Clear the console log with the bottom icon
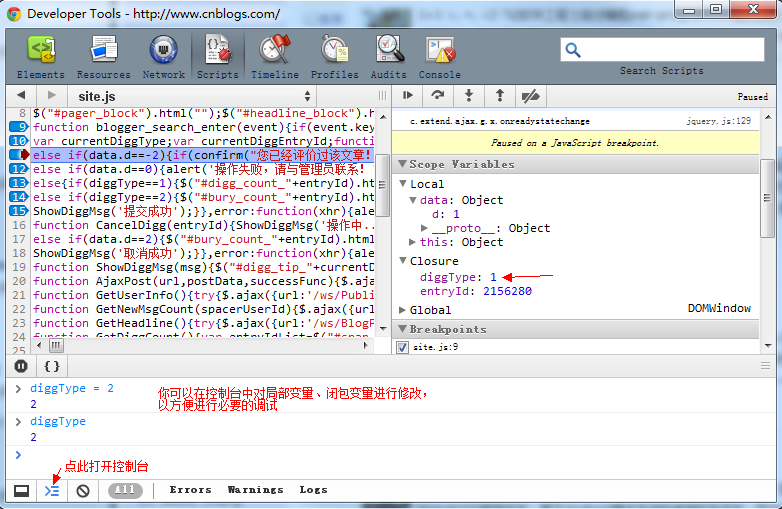782x509 pixels. coord(83,491)
